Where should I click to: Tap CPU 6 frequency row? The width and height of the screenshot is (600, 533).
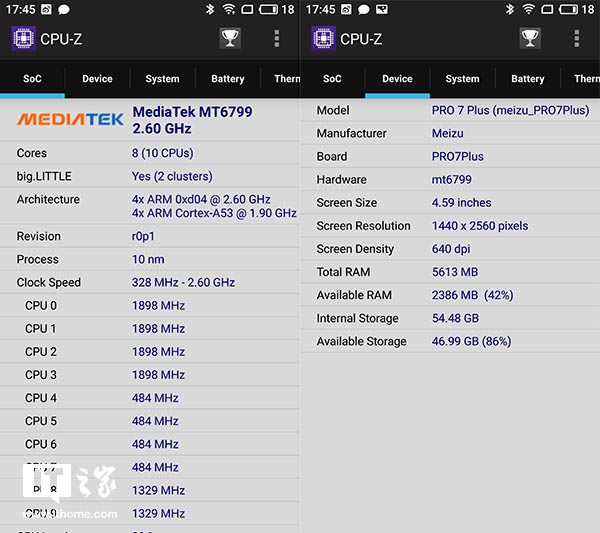[x=150, y=444]
